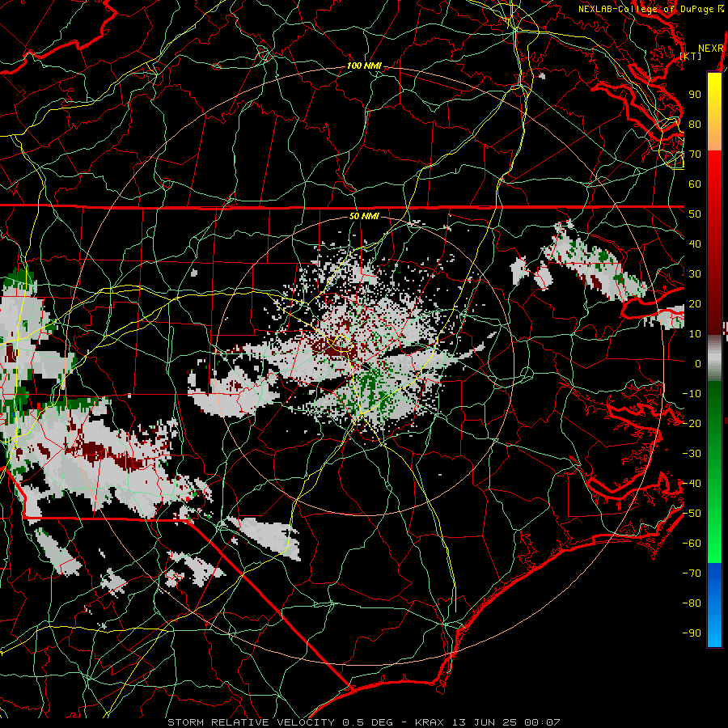Click the 70 label on the velocity scale

click(695, 154)
